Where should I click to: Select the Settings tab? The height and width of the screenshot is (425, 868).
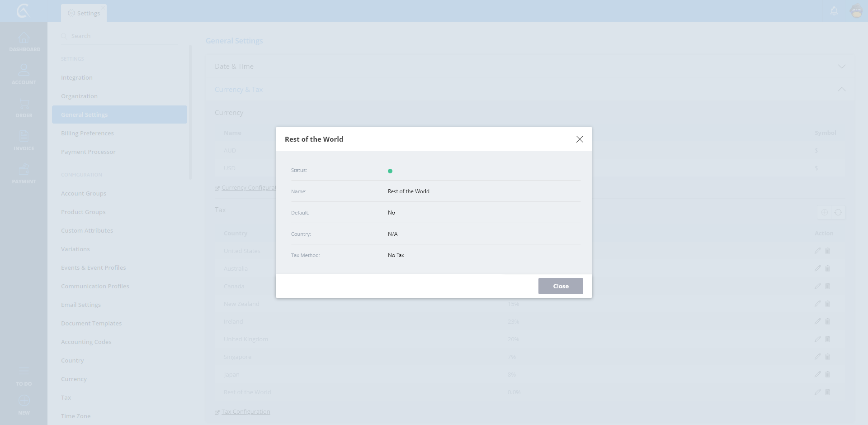pos(84,13)
